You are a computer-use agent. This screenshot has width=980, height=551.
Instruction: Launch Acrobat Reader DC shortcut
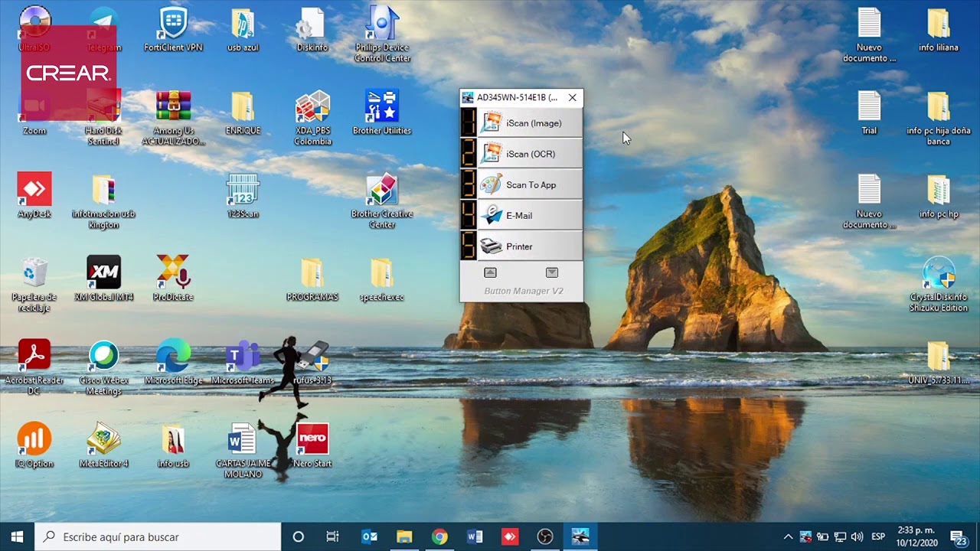[34, 367]
